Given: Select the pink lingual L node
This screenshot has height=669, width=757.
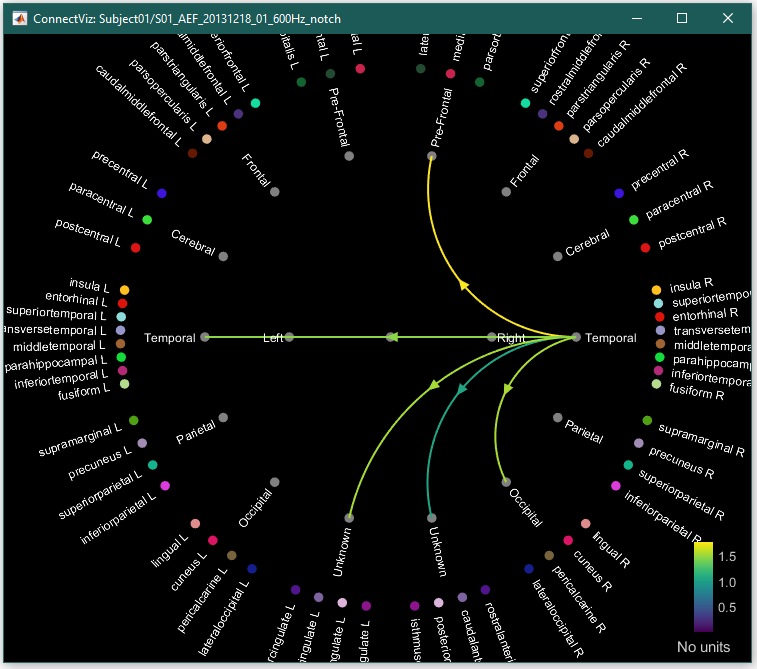Looking at the screenshot, I should tap(195, 524).
